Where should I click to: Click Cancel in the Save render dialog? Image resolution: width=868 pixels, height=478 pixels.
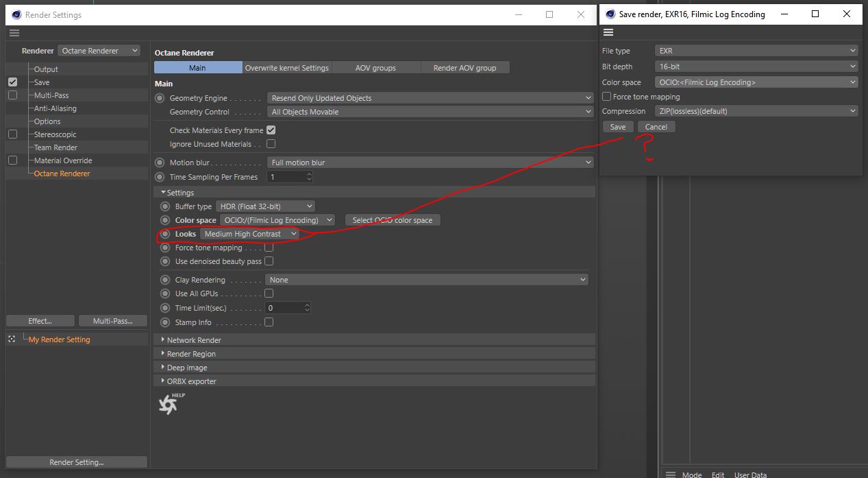tap(656, 127)
